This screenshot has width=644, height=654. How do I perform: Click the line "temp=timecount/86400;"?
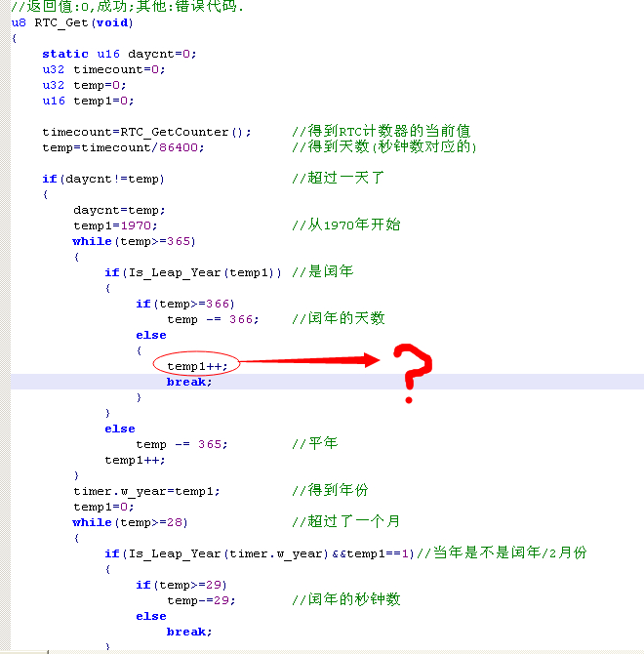pyautogui.click(x=123, y=147)
